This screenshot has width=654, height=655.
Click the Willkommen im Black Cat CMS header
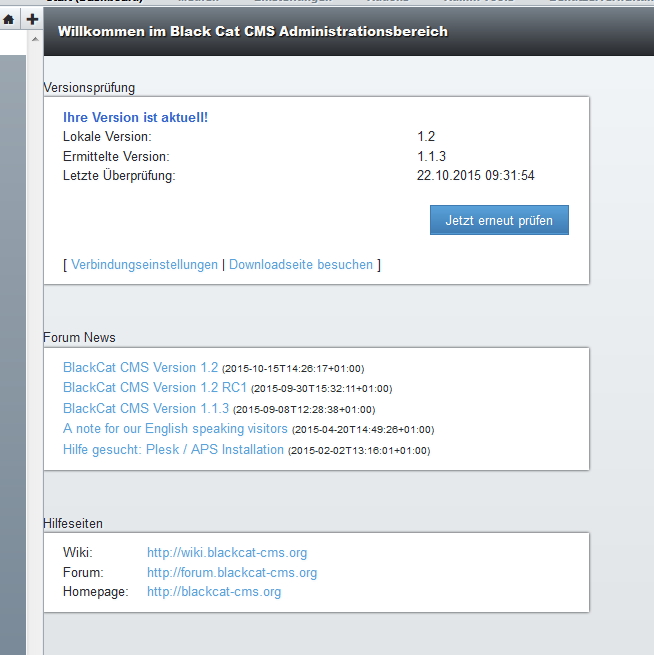(x=252, y=32)
